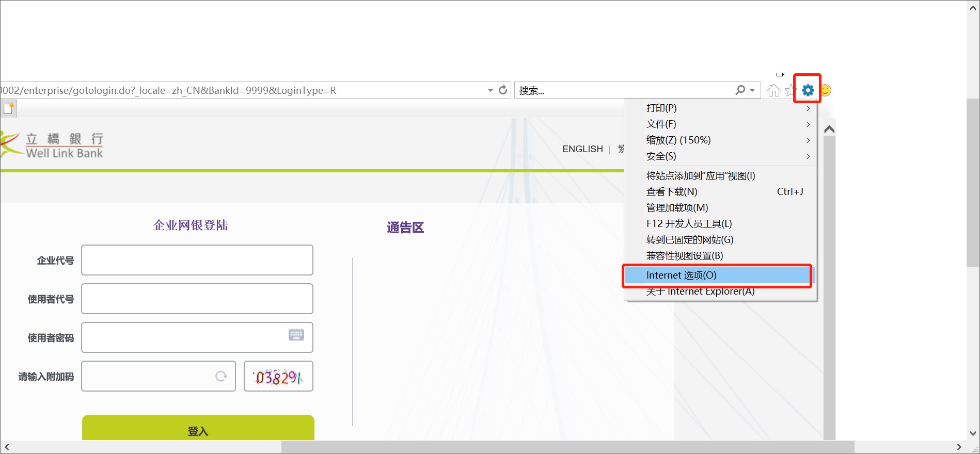The width and height of the screenshot is (980, 454).
Task: Refresh the captcha code icon
Action: pos(221,376)
